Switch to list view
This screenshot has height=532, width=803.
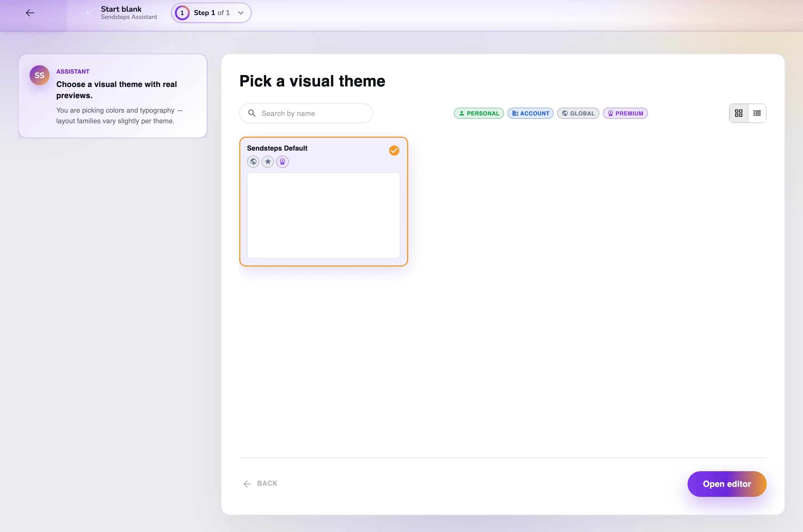[757, 113]
